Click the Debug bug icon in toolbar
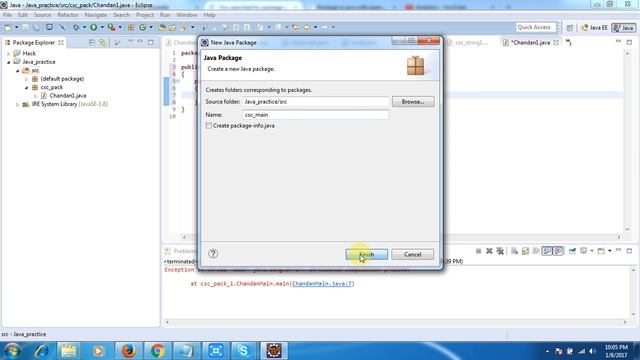 [76, 27]
